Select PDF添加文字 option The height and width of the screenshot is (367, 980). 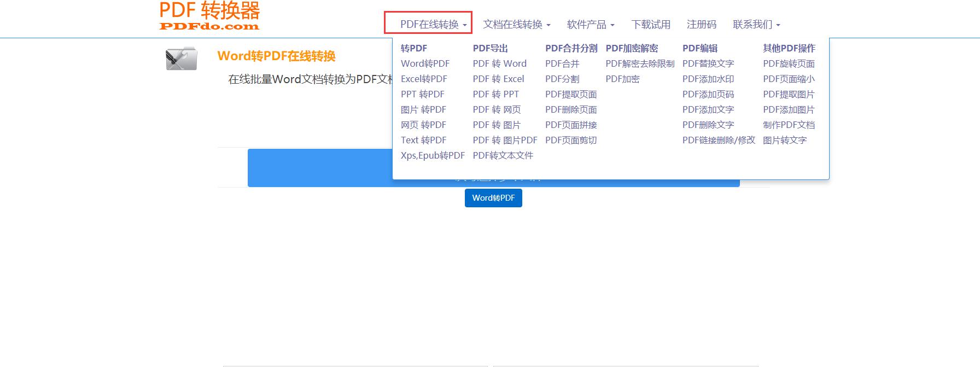708,109
